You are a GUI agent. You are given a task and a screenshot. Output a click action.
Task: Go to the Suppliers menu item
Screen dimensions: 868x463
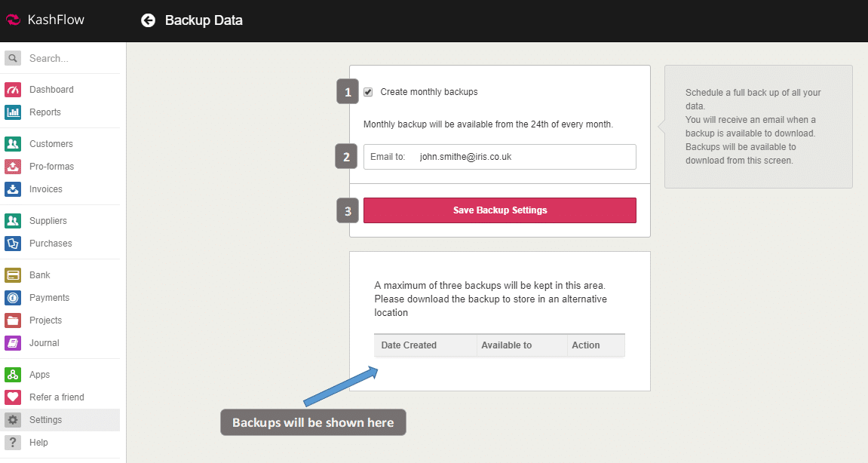tap(48, 221)
